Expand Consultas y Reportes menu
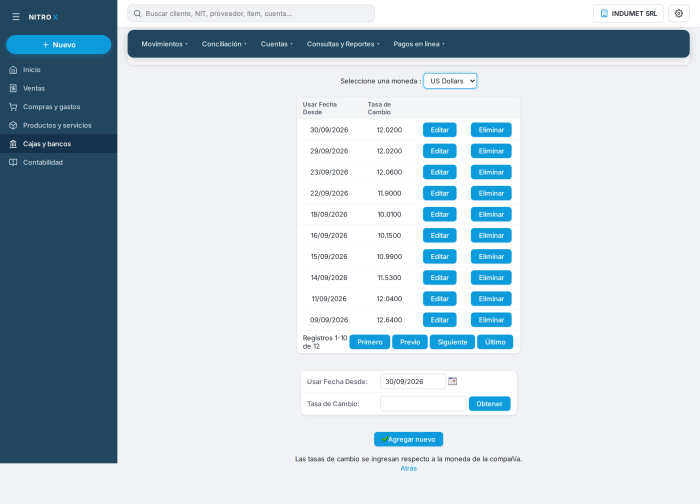Image resolution: width=700 pixels, height=504 pixels. [x=343, y=44]
